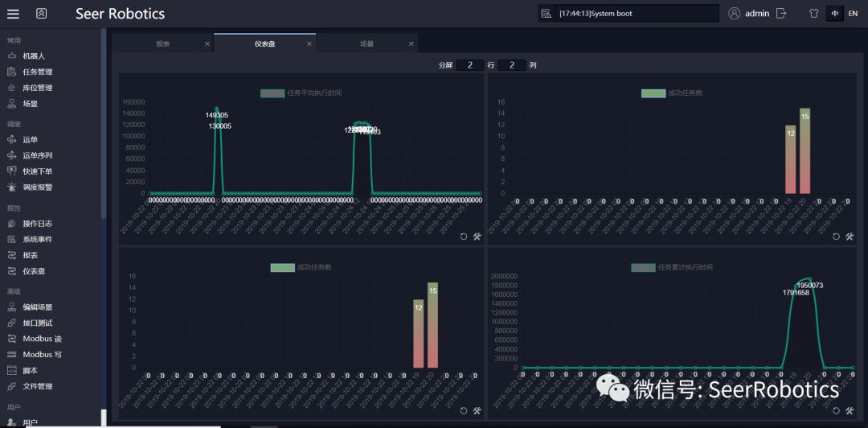Toggle legend of 任务累计执行时间 chart
868x428 pixels.
(x=643, y=267)
